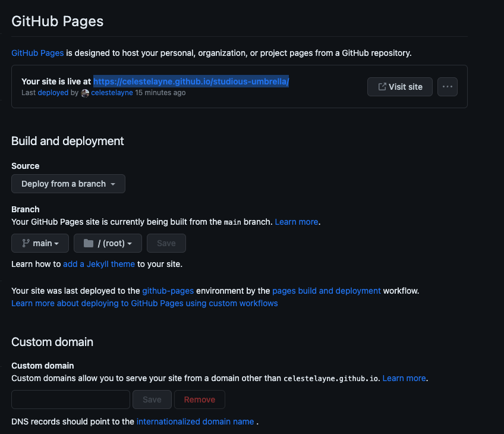Open 'pages build and deployment' workflow link

[326, 291]
